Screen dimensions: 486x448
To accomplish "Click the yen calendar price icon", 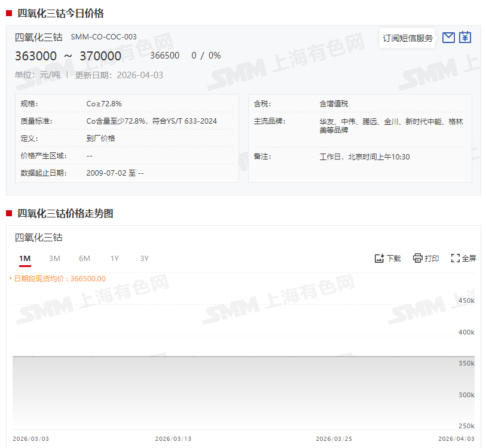I will [465, 38].
